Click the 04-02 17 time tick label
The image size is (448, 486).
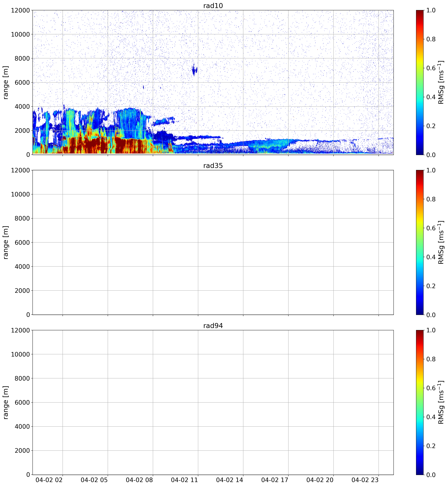[x=275, y=480]
